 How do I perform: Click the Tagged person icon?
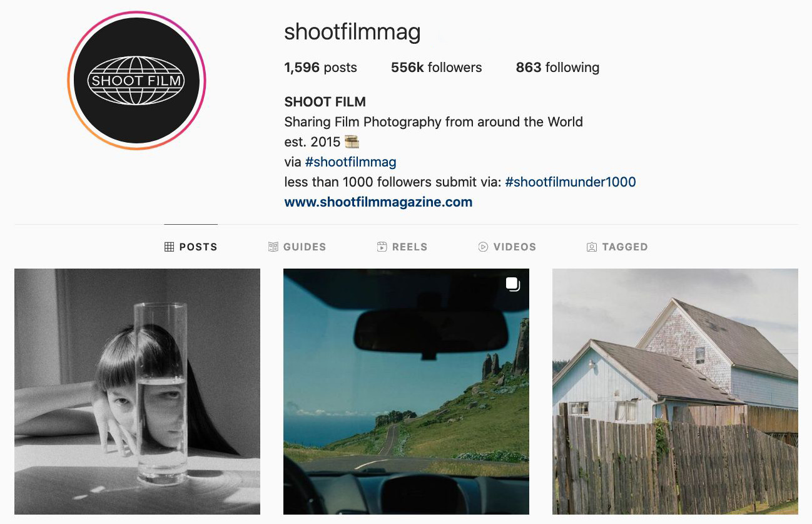tap(592, 247)
